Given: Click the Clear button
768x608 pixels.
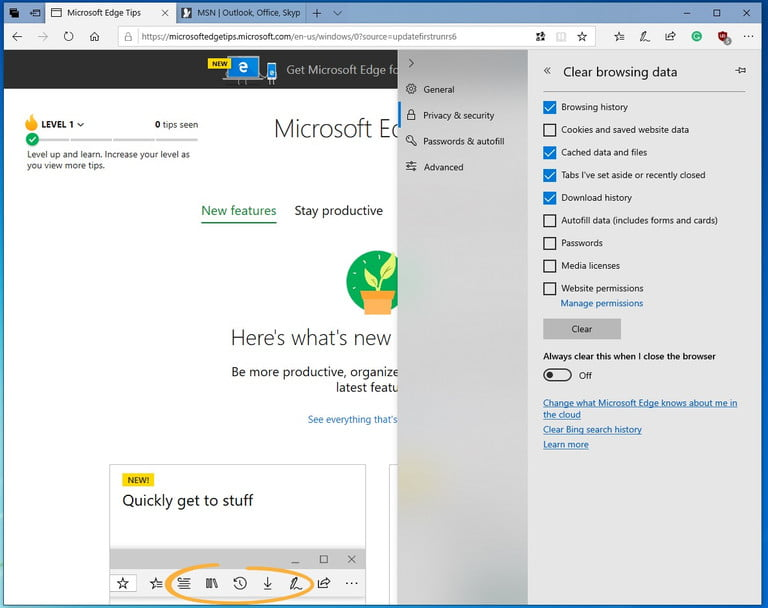Looking at the screenshot, I should pyautogui.click(x=582, y=329).
